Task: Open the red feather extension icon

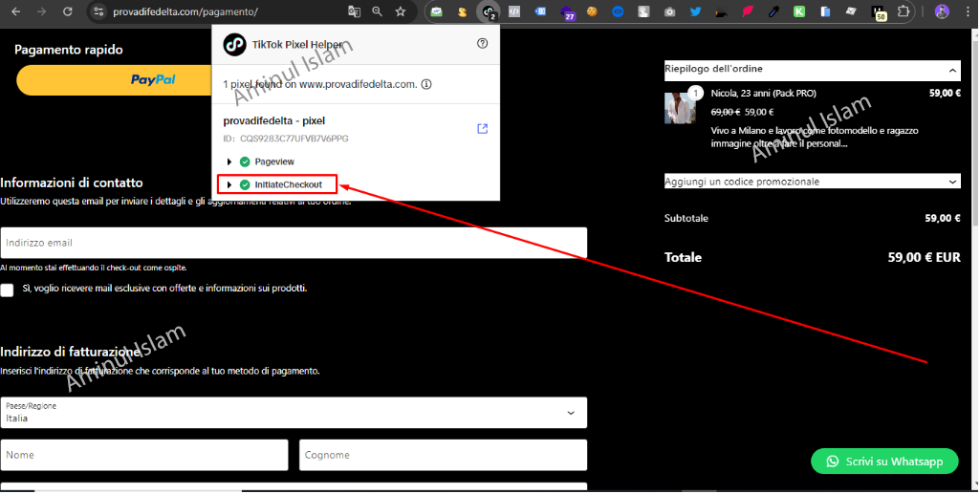Action: coord(748,11)
